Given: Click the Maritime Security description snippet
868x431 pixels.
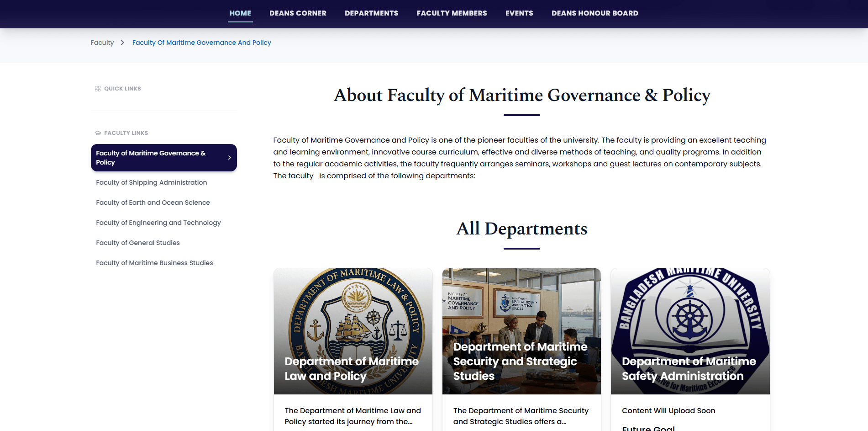Looking at the screenshot, I should pyautogui.click(x=521, y=416).
